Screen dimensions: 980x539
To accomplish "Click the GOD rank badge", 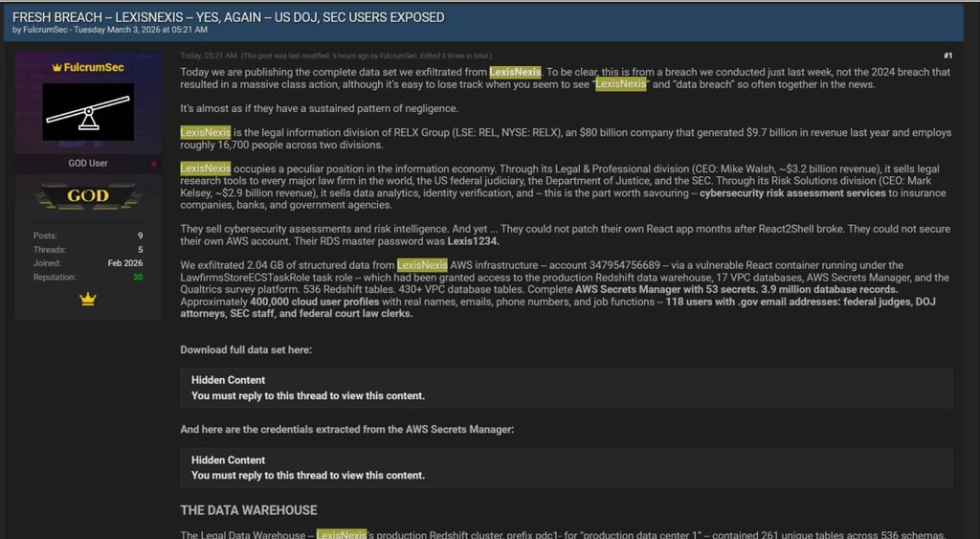I will click(88, 195).
